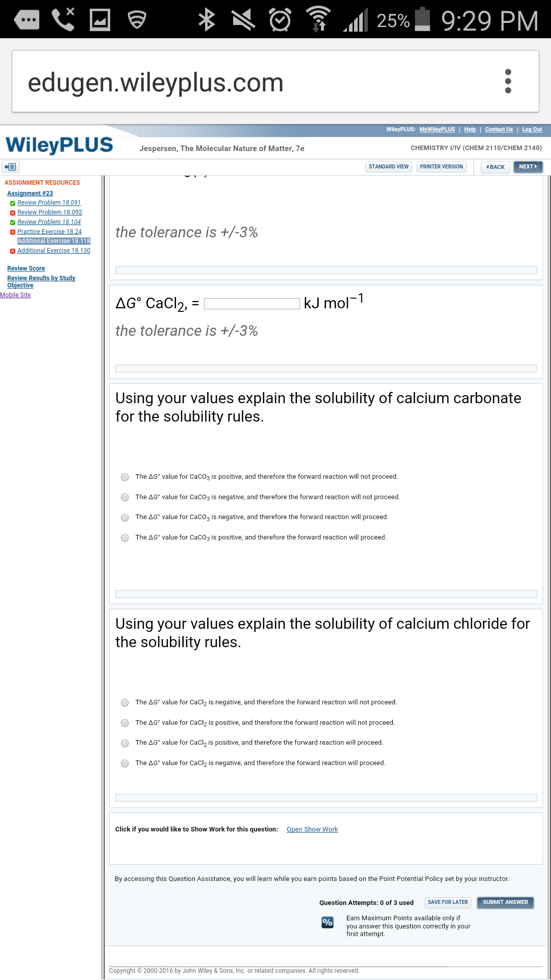Switch to Standard View

388,167
